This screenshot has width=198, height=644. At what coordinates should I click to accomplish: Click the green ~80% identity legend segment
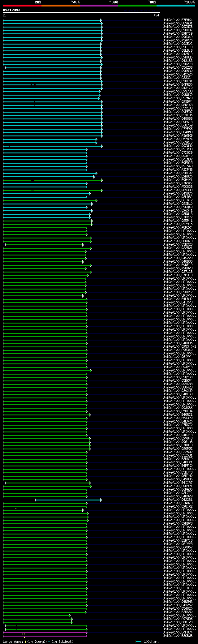pyautogui.click(x=137, y=6)
